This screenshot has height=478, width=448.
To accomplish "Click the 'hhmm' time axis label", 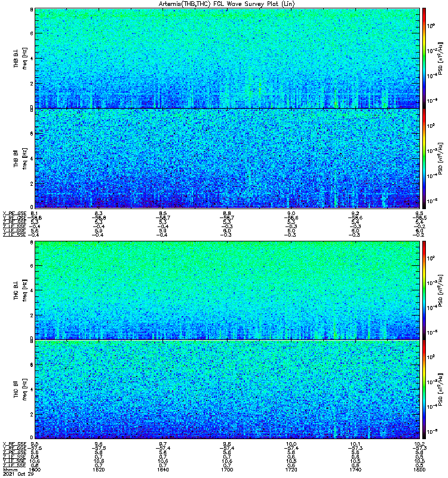I will point(10,470).
